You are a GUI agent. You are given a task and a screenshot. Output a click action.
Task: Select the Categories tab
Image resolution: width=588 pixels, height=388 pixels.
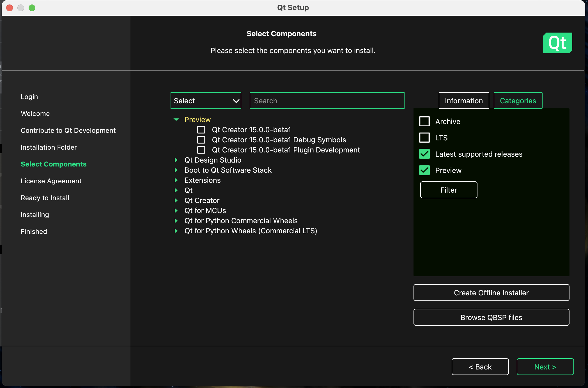[x=518, y=101]
